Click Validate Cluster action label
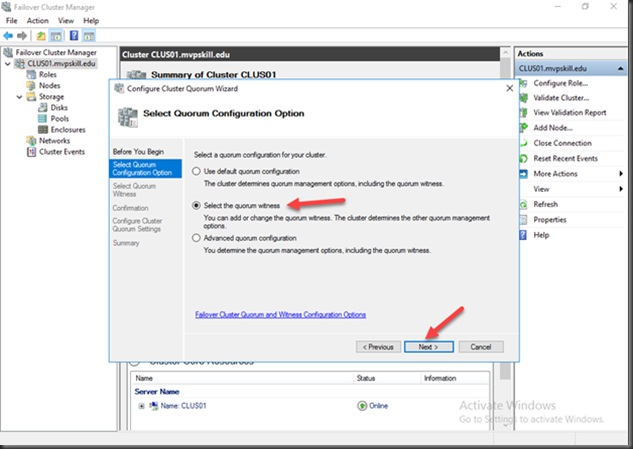This screenshot has height=449, width=633. [561, 98]
